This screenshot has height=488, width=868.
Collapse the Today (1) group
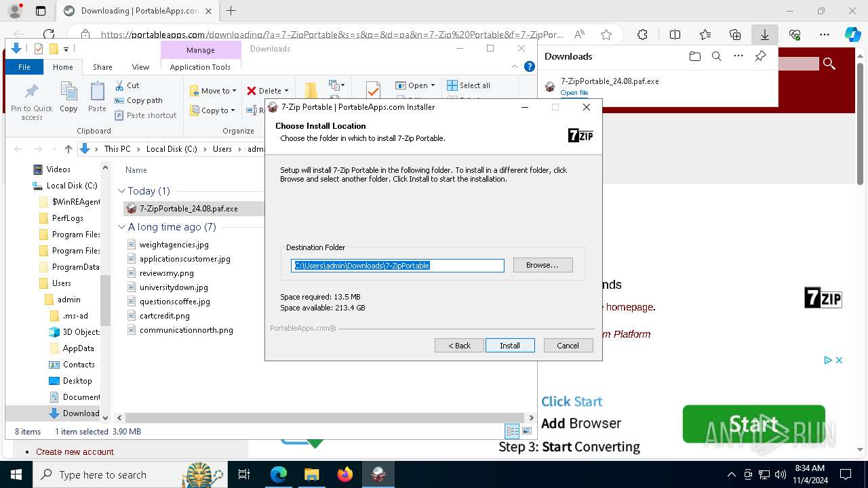click(x=122, y=191)
